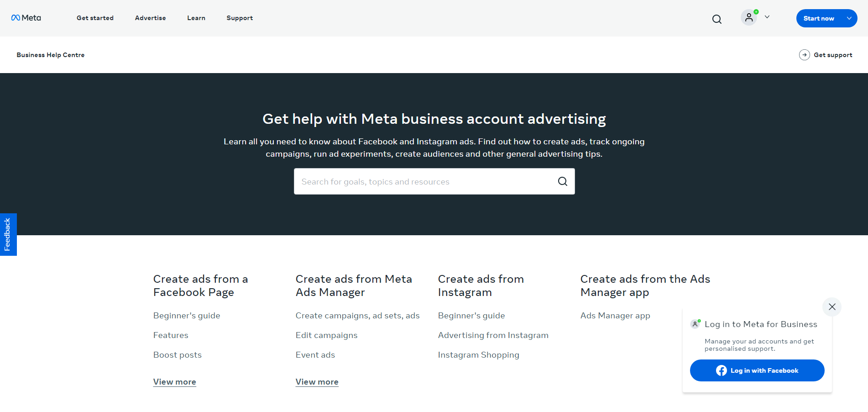Open the Support menu

240,18
